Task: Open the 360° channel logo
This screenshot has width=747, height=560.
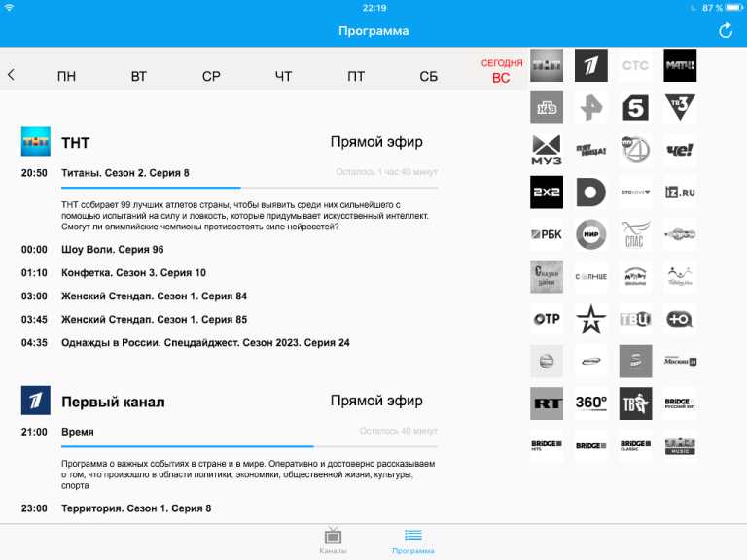Action: [x=590, y=403]
